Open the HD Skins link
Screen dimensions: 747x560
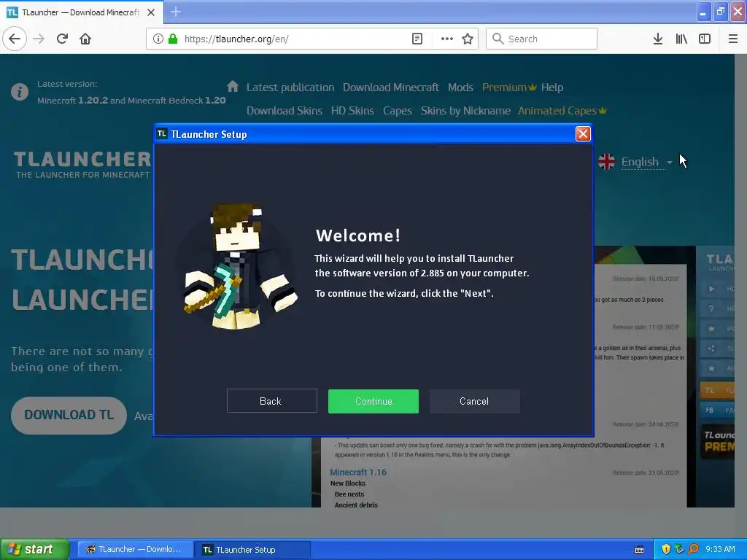point(352,111)
